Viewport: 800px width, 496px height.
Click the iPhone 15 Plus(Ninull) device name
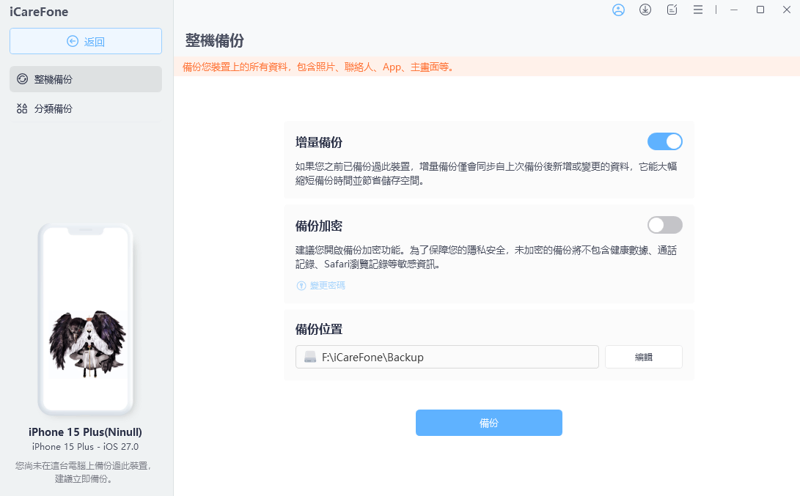click(85, 432)
